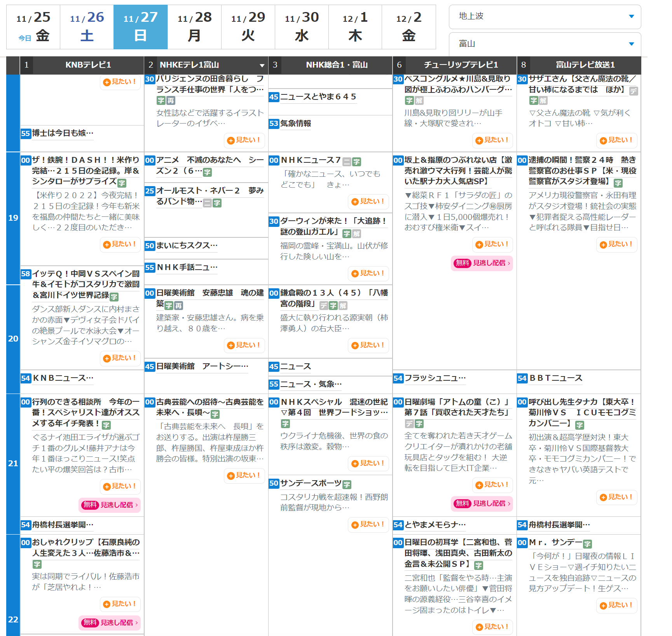This screenshot has height=636, width=672.
Task: Open 舟橋村長選挙開… on 富山テレビ放送1
Action: coord(559,525)
